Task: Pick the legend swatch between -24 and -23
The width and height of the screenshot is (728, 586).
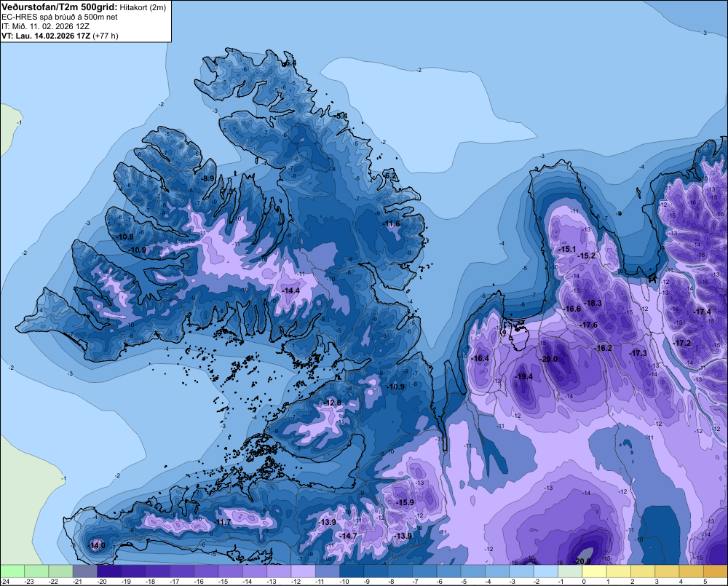Action: [x=12, y=571]
